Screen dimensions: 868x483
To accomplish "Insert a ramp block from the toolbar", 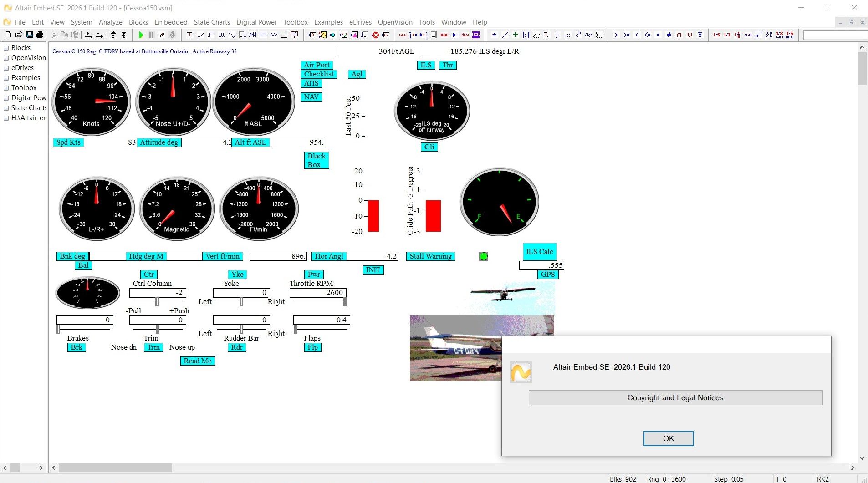I will click(x=200, y=35).
